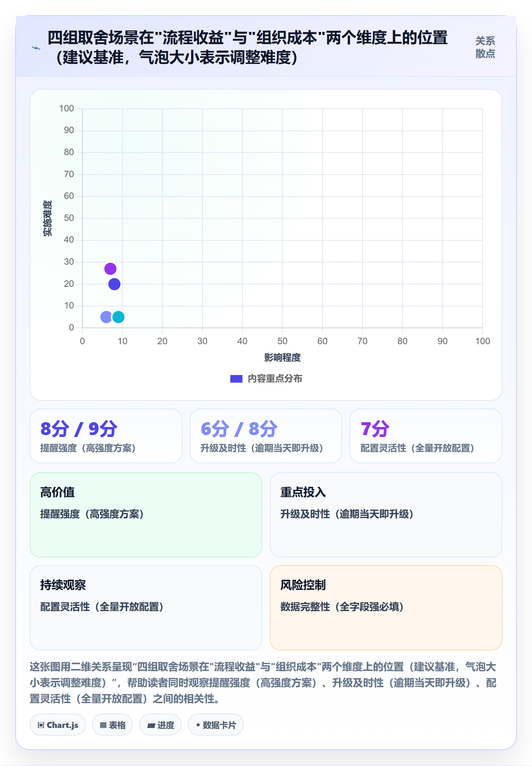Click the dark blue bubble near 20

[x=114, y=284]
